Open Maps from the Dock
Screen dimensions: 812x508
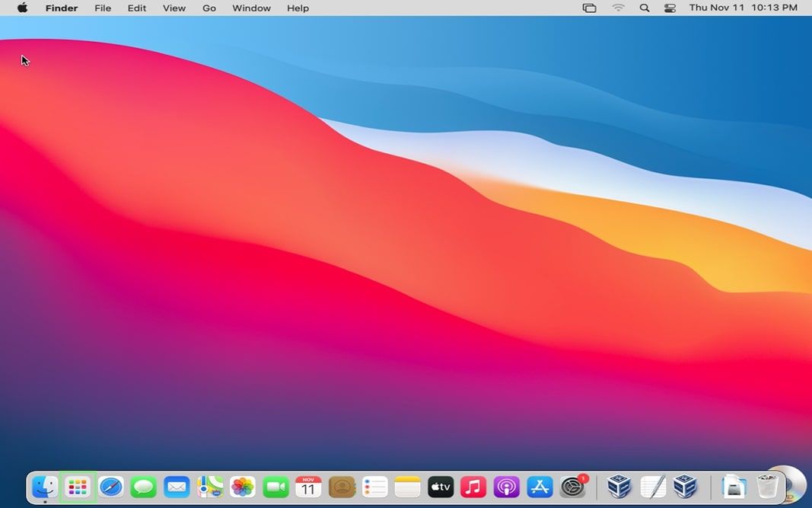click(209, 487)
